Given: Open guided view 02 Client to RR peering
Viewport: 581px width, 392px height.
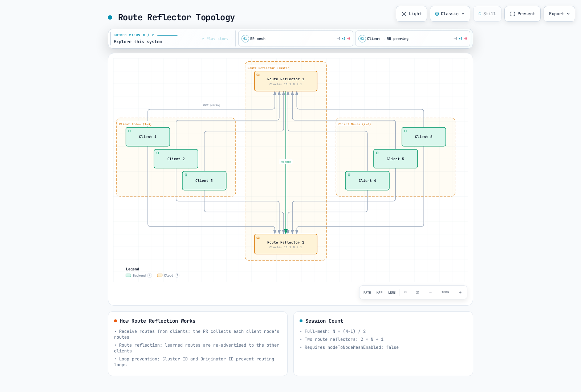Looking at the screenshot, I should point(413,38).
